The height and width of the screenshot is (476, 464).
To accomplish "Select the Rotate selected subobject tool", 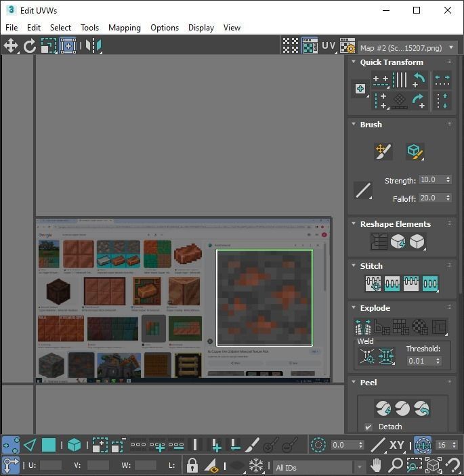I will click(x=30, y=46).
